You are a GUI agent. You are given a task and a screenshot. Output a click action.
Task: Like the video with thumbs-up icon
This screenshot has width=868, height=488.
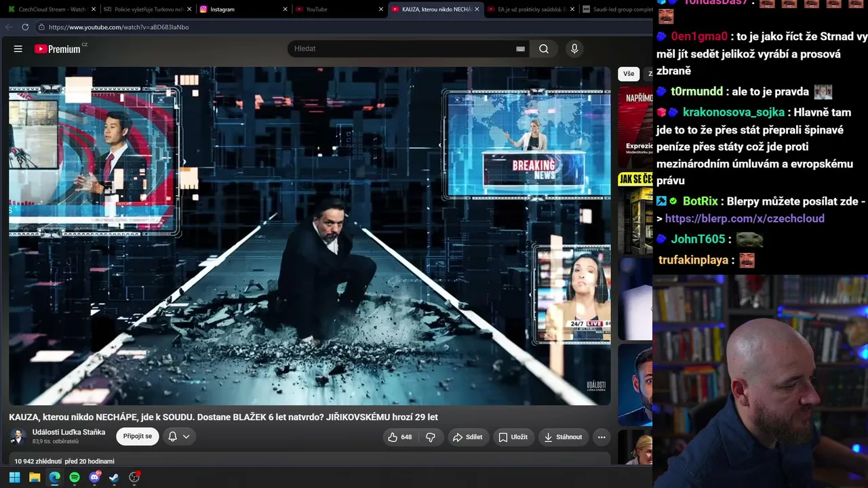399,437
